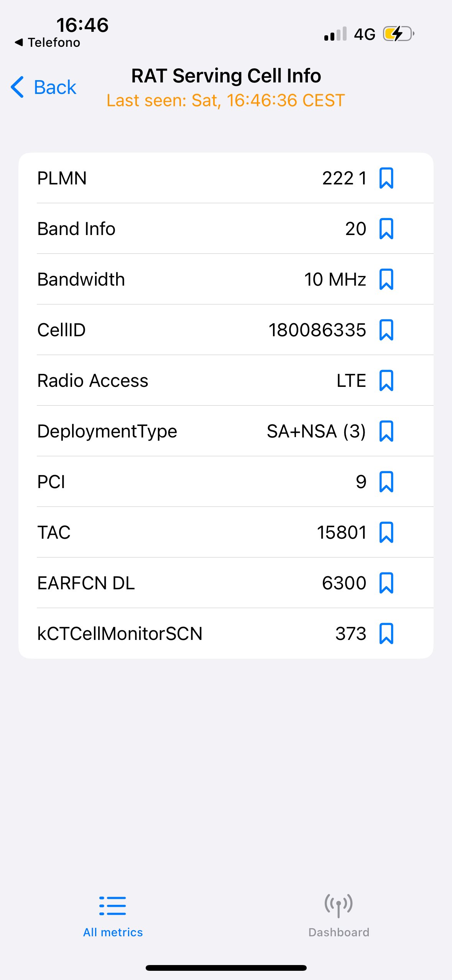Tap the DeploymentType bookmark icon

pyautogui.click(x=386, y=431)
